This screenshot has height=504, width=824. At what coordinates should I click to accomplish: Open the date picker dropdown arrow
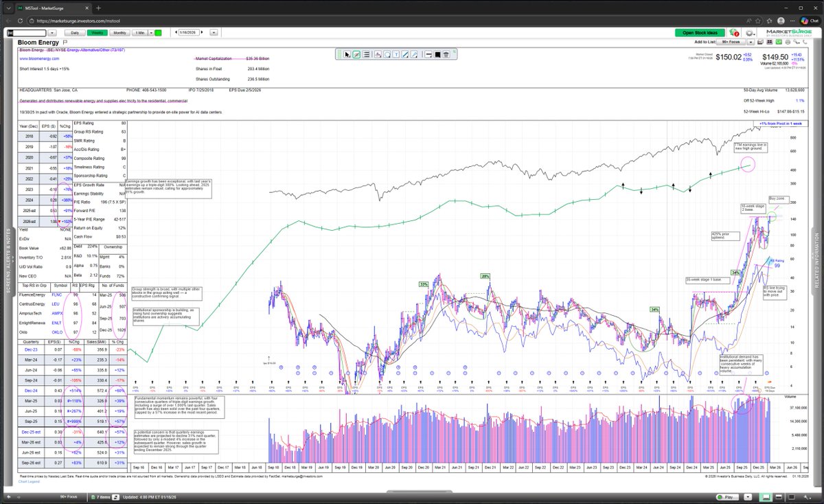pos(214,32)
